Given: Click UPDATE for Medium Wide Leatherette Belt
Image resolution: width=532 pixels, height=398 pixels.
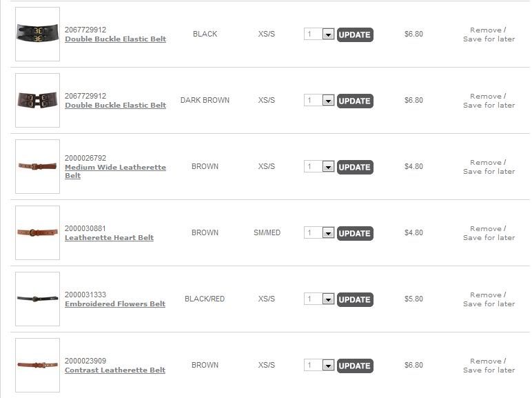Looking at the screenshot, I should click(x=355, y=167).
